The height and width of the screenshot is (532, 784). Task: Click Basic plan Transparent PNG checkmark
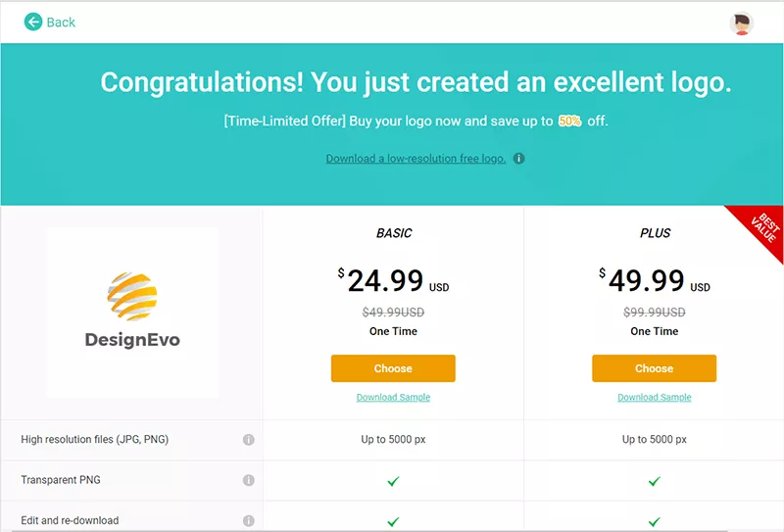point(393,481)
